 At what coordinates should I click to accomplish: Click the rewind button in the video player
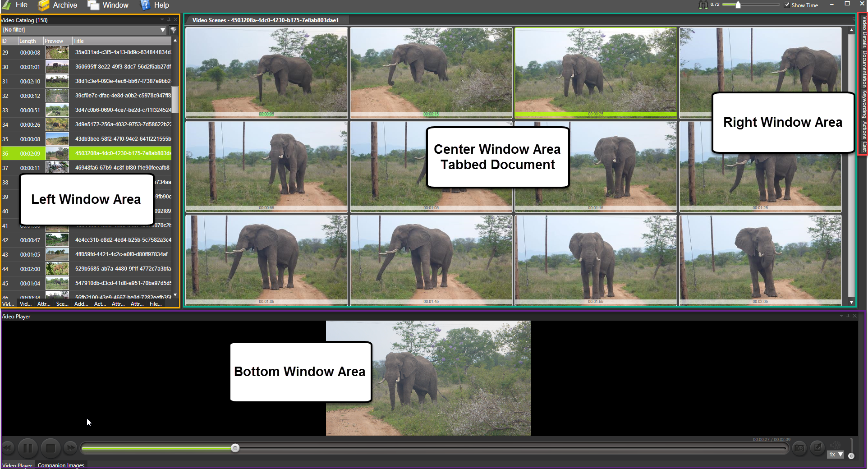coord(8,448)
